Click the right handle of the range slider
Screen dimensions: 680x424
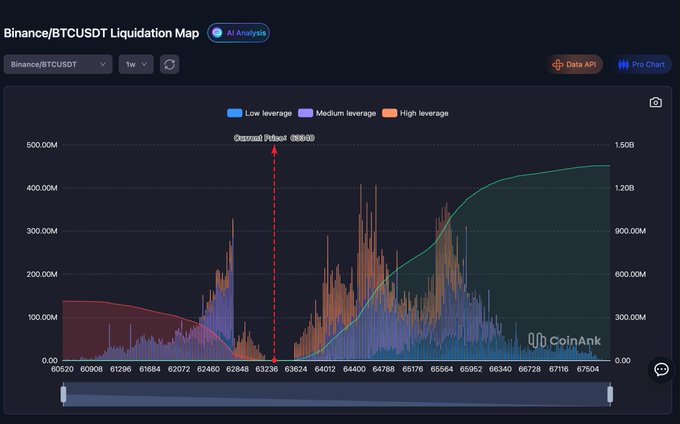click(610, 394)
